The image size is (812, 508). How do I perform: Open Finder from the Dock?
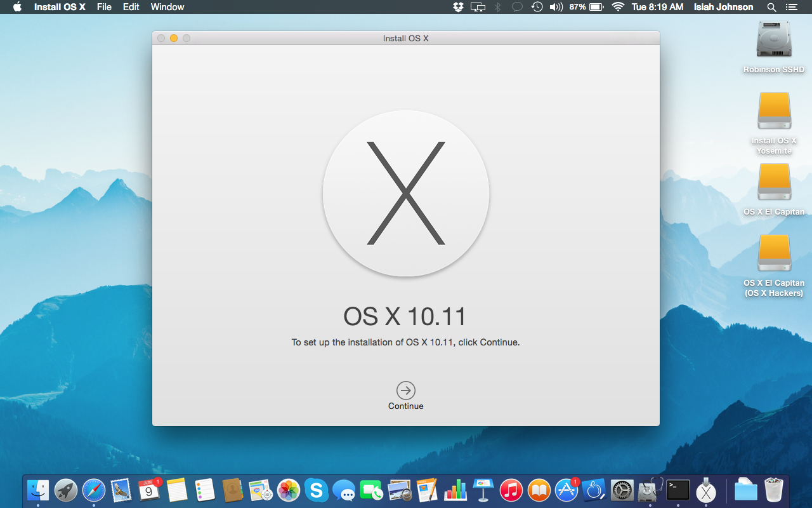tap(38, 490)
